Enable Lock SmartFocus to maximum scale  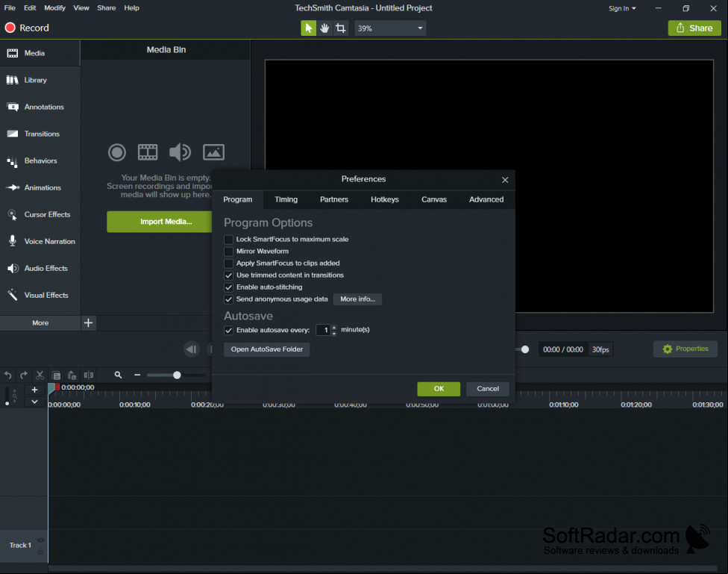click(x=228, y=240)
